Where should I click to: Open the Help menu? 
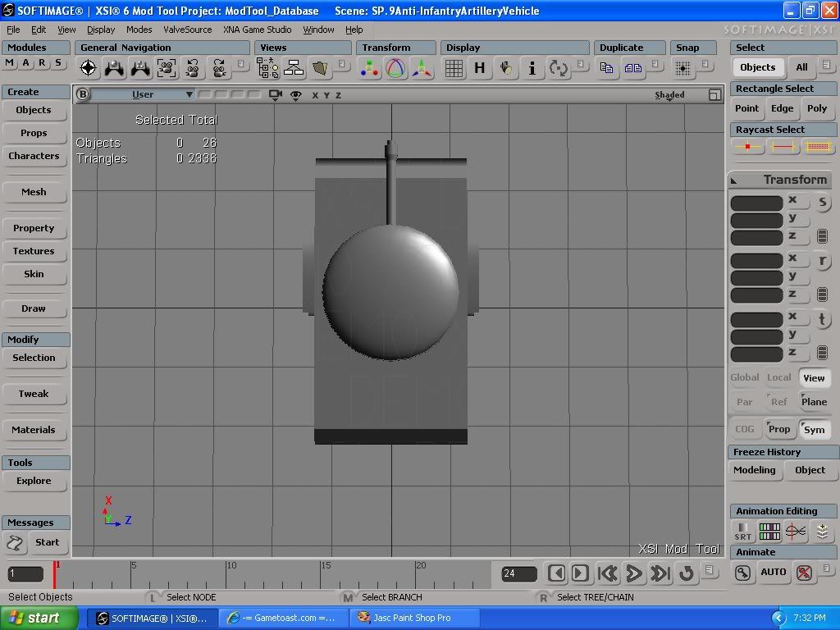click(x=354, y=30)
